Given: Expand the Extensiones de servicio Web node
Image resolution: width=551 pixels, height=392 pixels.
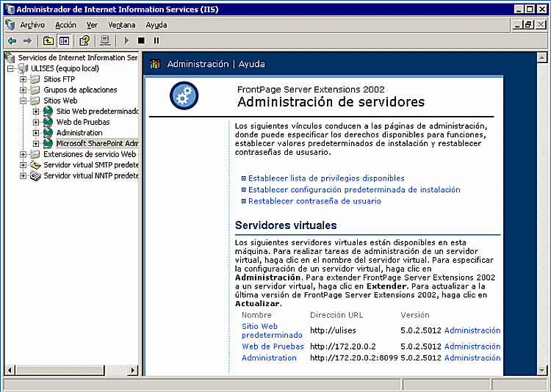Looking at the screenshot, I should coord(24,155).
